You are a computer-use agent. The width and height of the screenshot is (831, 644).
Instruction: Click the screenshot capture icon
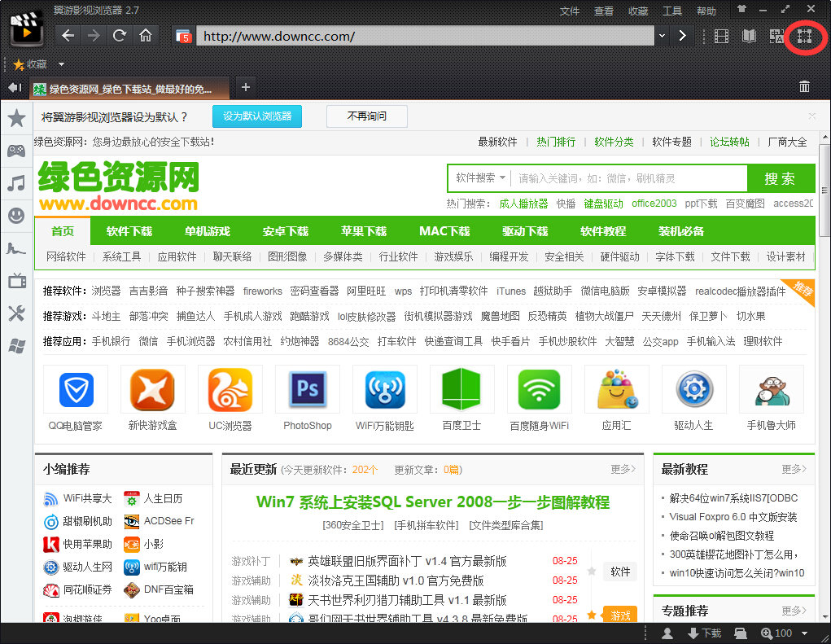coord(804,36)
